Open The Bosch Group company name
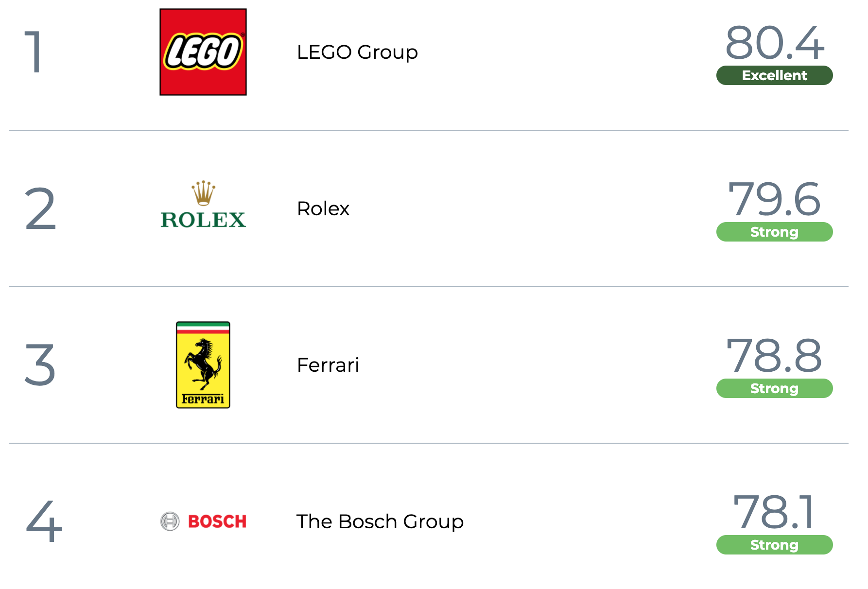 pos(380,521)
